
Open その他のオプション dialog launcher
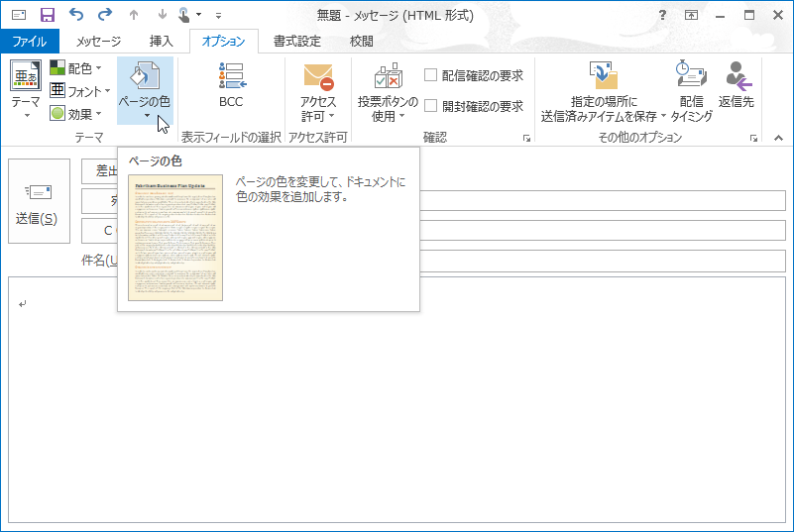[x=754, y=138]
